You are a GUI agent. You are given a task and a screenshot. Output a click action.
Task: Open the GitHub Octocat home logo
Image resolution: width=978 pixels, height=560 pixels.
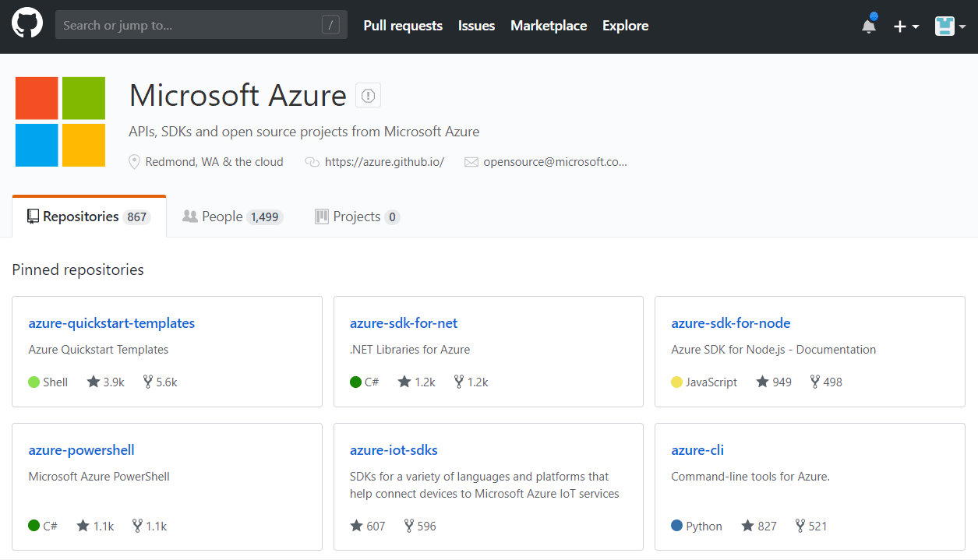point(27,23)
